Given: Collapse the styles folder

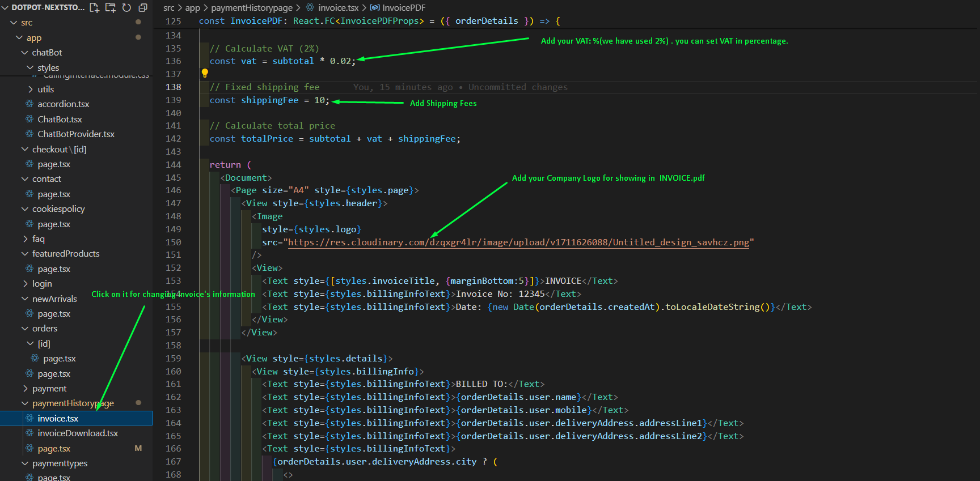Looking at the screenshot, I should coord(31,67).
